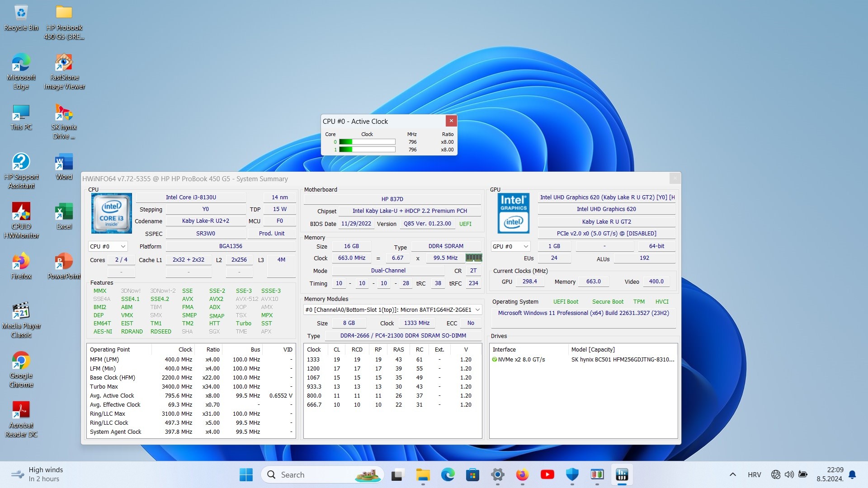The height and width of the screenshot is (488, 868).
Task: Click the Intel Core i3 CPU logo
Action: [x=112, y=213]
